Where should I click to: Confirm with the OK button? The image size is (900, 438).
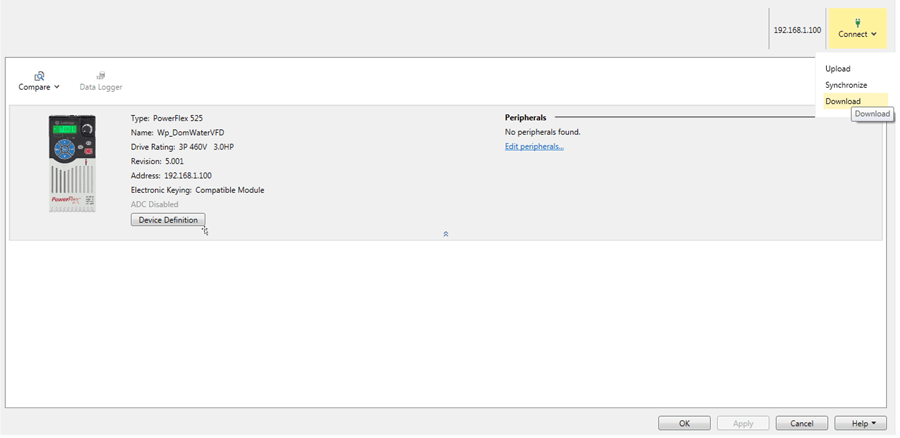pyautogui.click(x=684, y=423)
